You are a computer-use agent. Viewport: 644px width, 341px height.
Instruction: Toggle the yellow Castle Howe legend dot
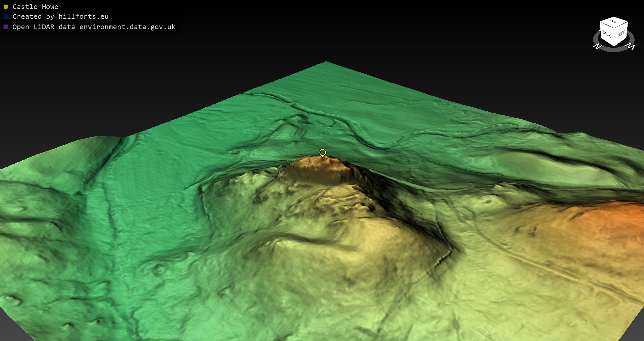pos(6,7)
